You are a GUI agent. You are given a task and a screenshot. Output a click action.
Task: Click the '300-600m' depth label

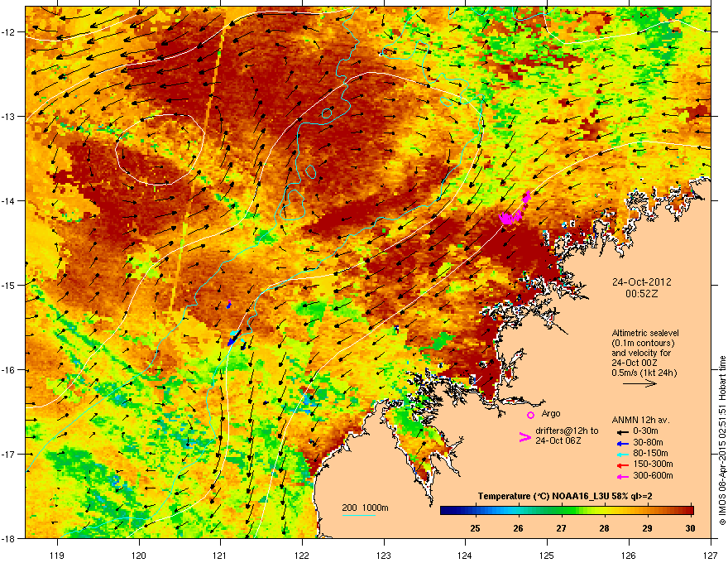653,476
